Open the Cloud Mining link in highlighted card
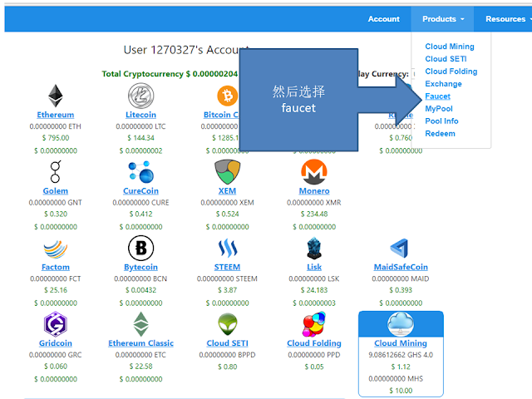Image resolution: width=532 pixels, height=399 pixels. click(401, 343)
